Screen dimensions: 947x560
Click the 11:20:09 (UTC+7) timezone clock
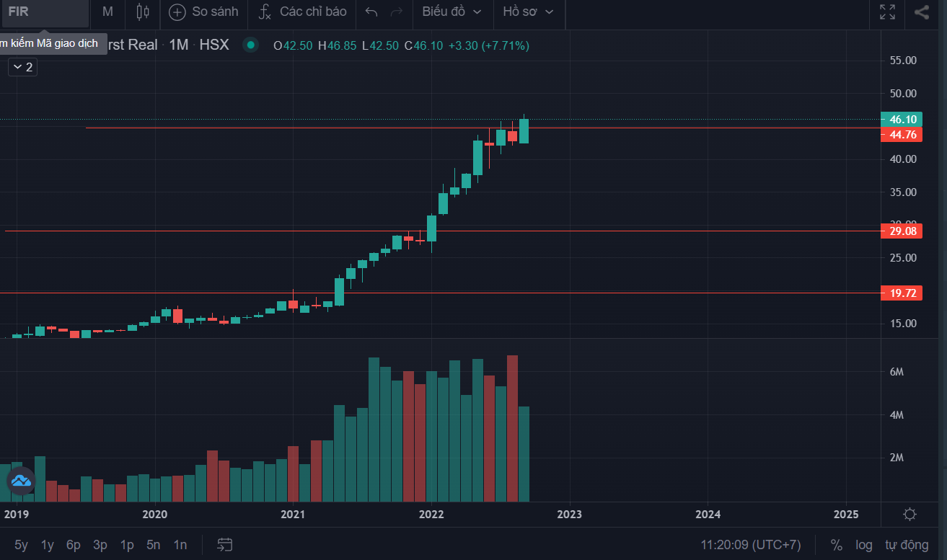751,545
